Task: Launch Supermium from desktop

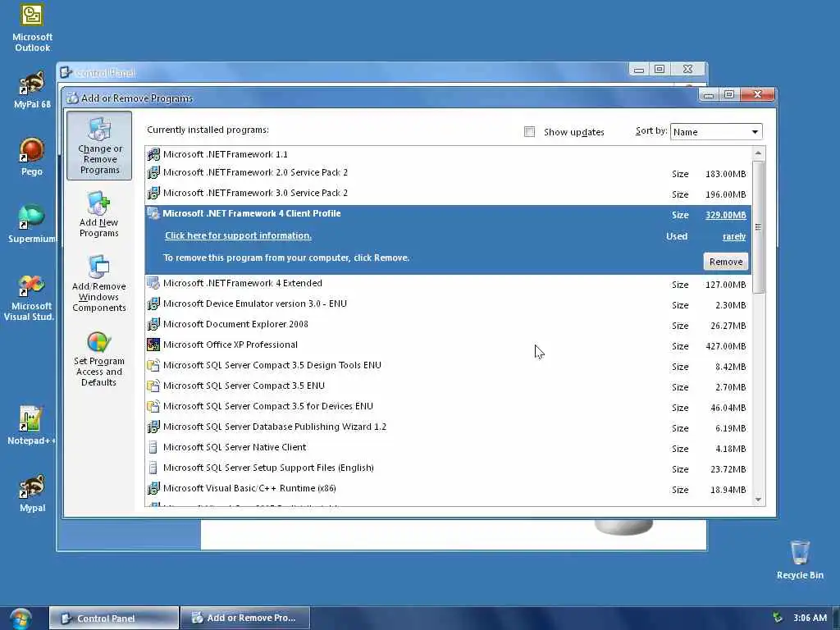Action: [32, 223]
